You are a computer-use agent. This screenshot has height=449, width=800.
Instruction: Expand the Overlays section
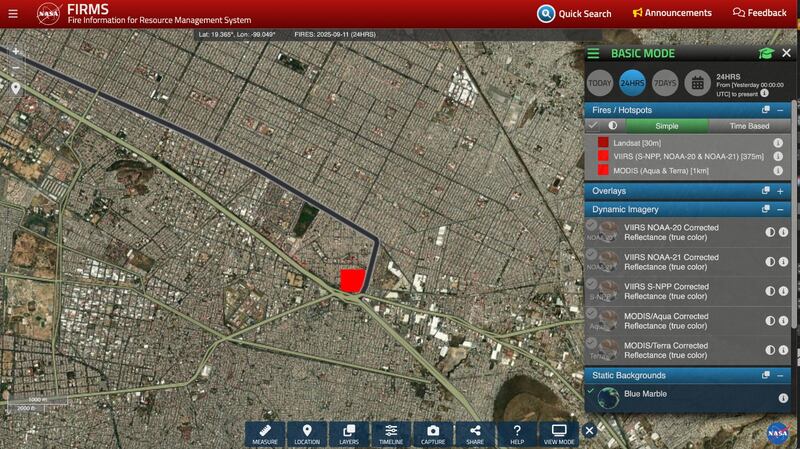click(x=780, y=191)
